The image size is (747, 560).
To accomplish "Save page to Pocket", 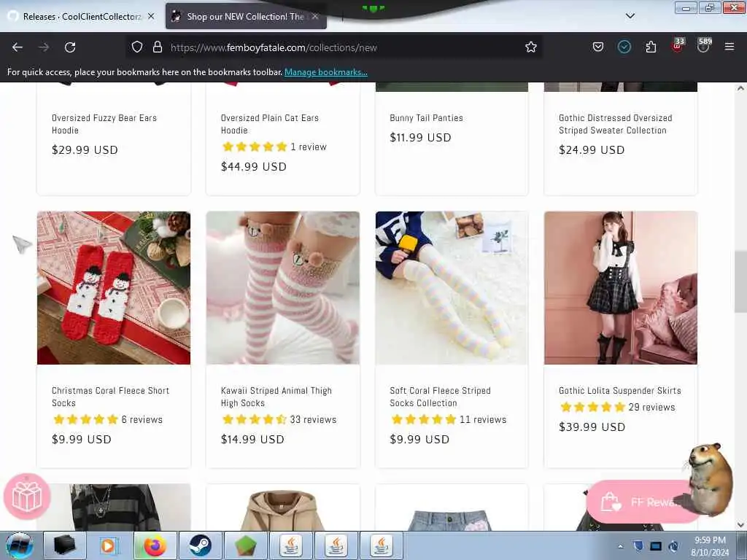I will pyautogui.click(x=598, y=47).
